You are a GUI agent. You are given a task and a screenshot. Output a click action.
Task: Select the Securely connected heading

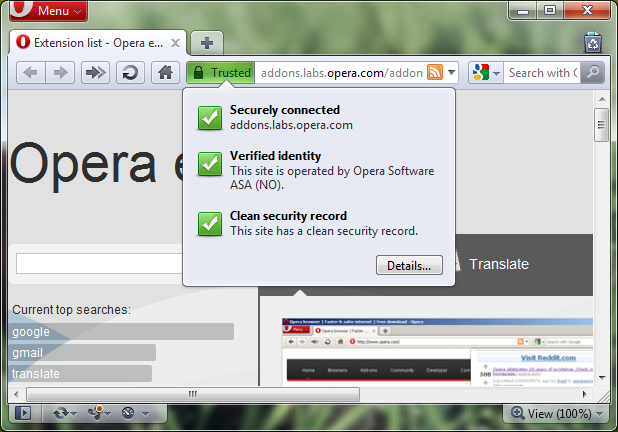click(285, 110)
